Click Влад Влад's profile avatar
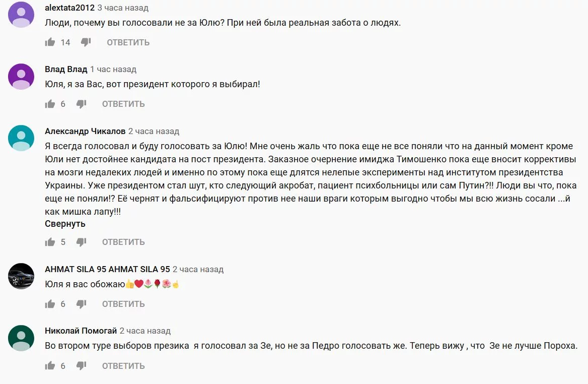The height and width of the screenshot is (384, 588). tap(21, 76)
